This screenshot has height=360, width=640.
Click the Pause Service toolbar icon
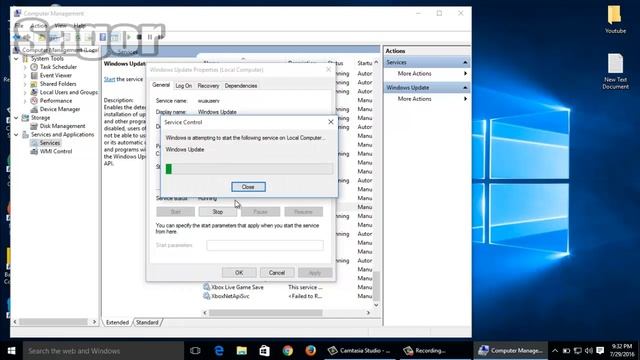(150, 37)
